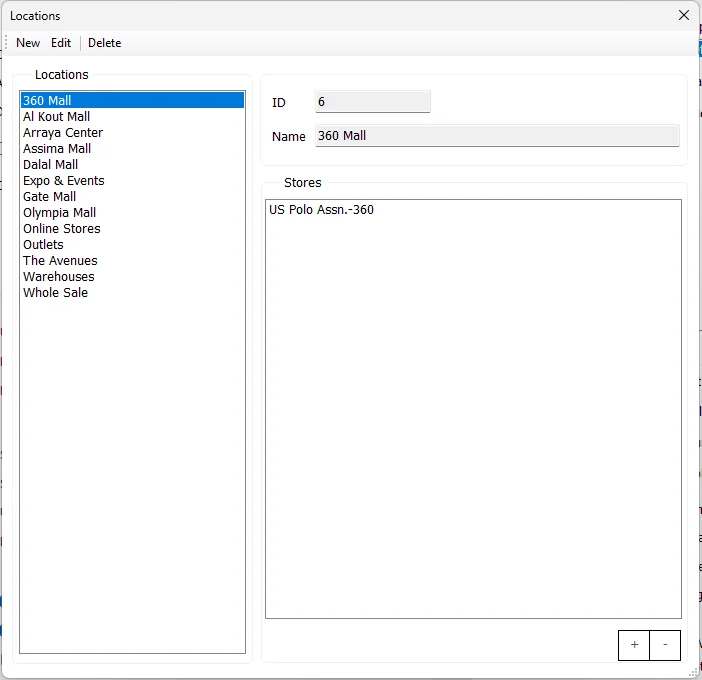The height and width of the screenshot is (680, 702).
Task: Select The Avenues location
Action: tap(133, 261)
